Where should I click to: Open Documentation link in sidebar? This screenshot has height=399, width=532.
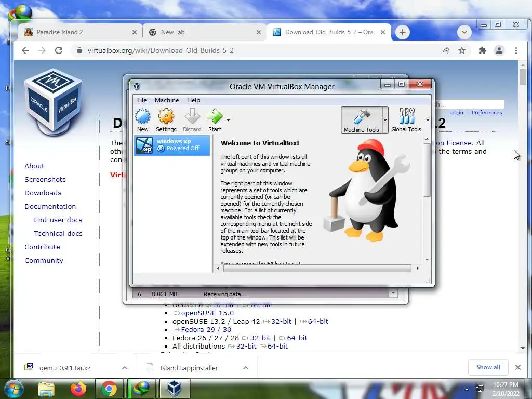[50, 207]
